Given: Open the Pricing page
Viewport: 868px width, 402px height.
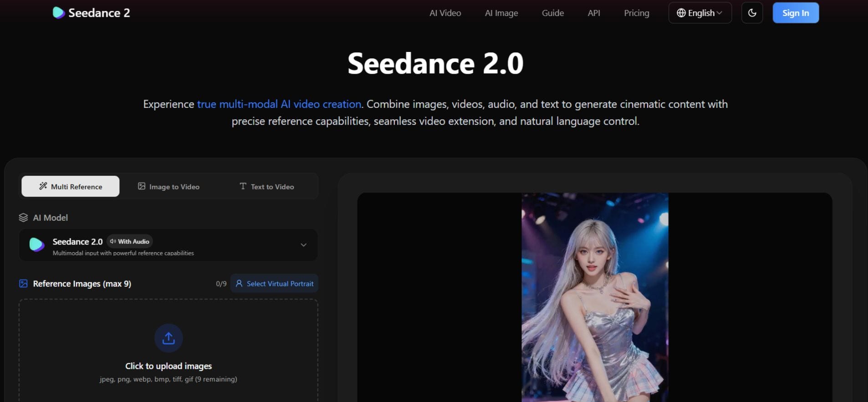Looking at the screenshot, I should (637, 13).
